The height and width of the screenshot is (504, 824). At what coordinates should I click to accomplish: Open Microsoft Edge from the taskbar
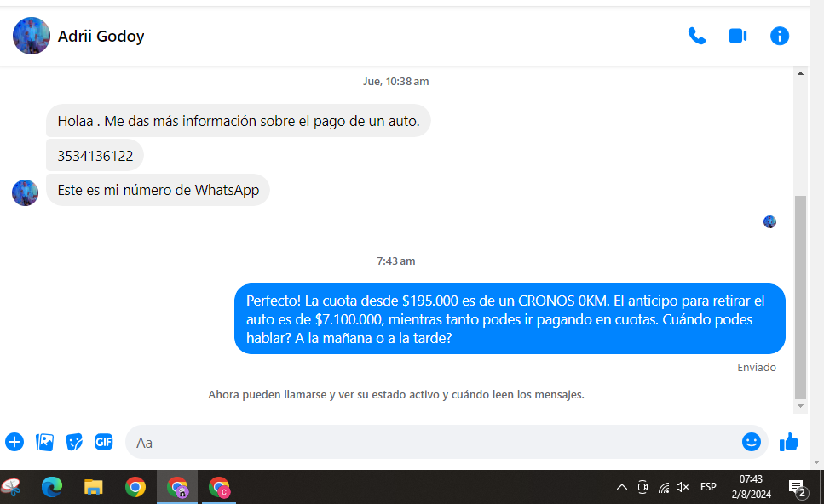point(52,488)
